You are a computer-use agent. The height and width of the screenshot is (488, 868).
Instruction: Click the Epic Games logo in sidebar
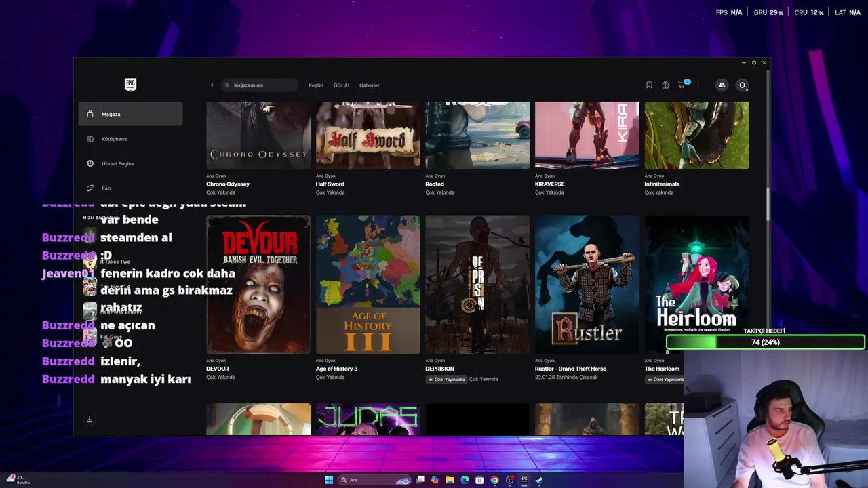click(130, 85)
